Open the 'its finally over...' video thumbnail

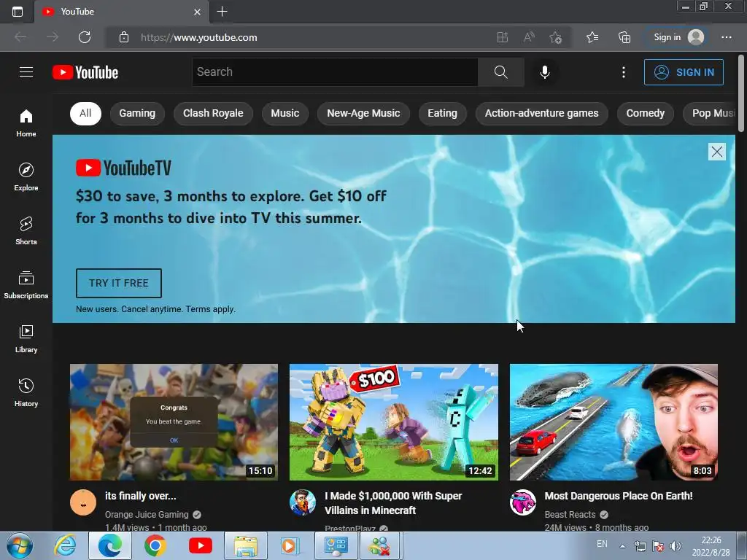click(x=174, y=422)
